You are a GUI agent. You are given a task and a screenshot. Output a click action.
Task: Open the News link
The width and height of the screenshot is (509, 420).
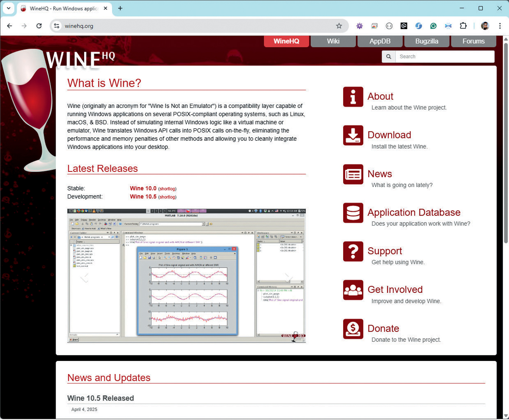[x=379, y=174]
